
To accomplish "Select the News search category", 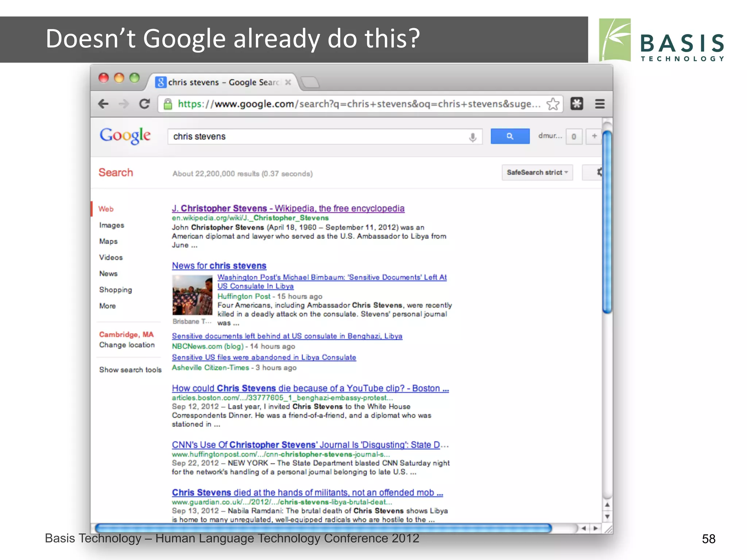I will coord(108,273).
